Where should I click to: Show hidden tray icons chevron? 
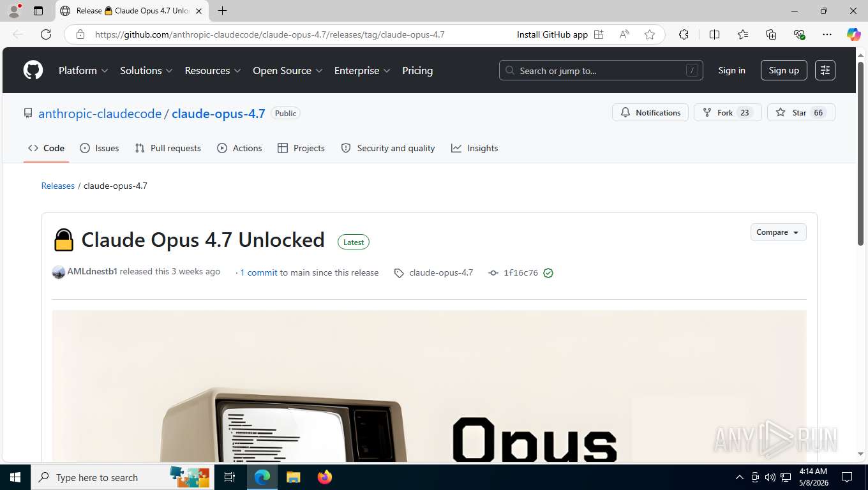click(x=740, y=477)
